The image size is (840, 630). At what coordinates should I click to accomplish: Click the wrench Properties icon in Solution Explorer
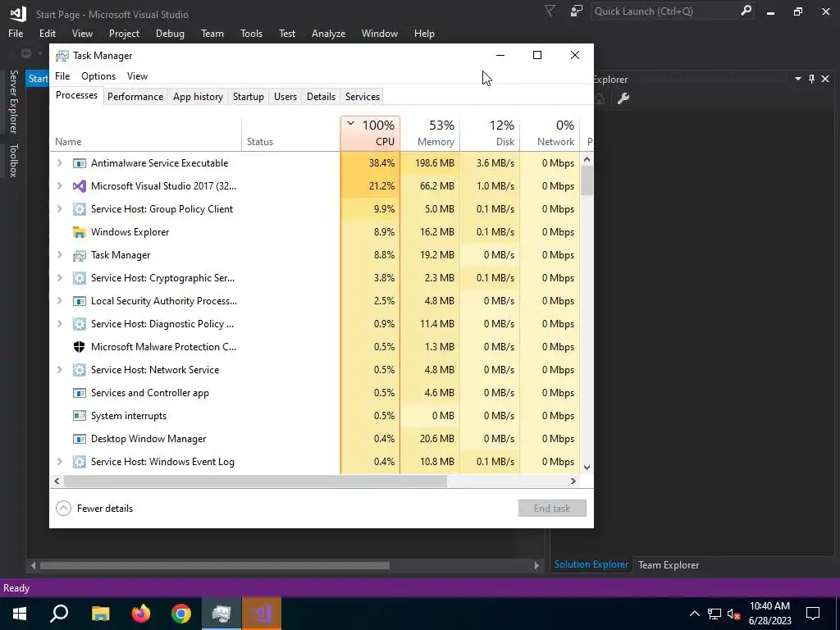point(623,98)
